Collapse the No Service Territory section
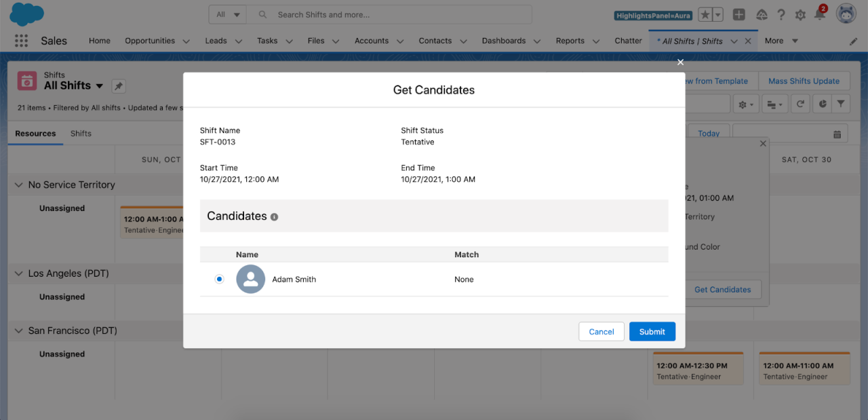Screen dimensions: 868x420 [18, 185]
